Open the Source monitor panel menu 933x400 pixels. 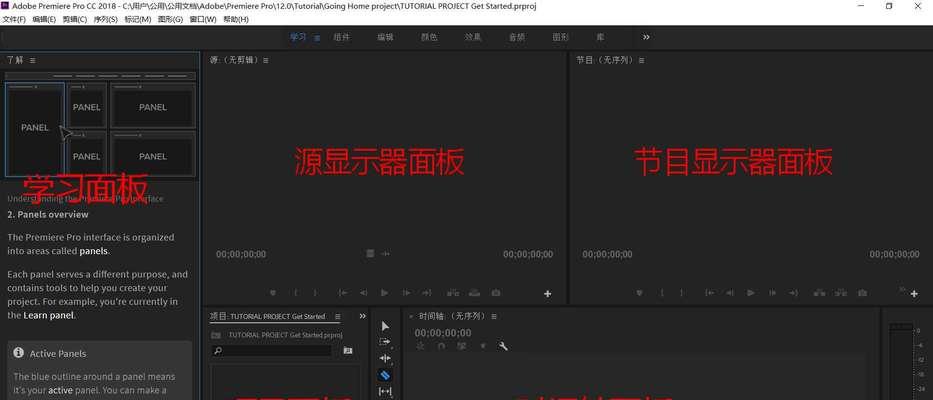click(265, 60)
